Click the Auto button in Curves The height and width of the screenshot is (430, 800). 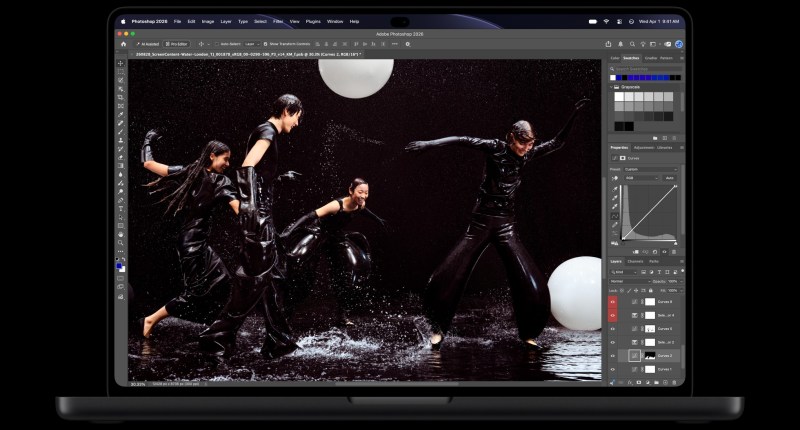coord(670,178)
